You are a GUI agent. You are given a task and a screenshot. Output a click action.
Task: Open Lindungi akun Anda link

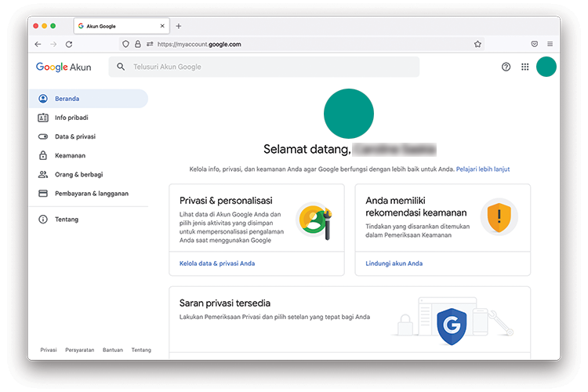394,263
